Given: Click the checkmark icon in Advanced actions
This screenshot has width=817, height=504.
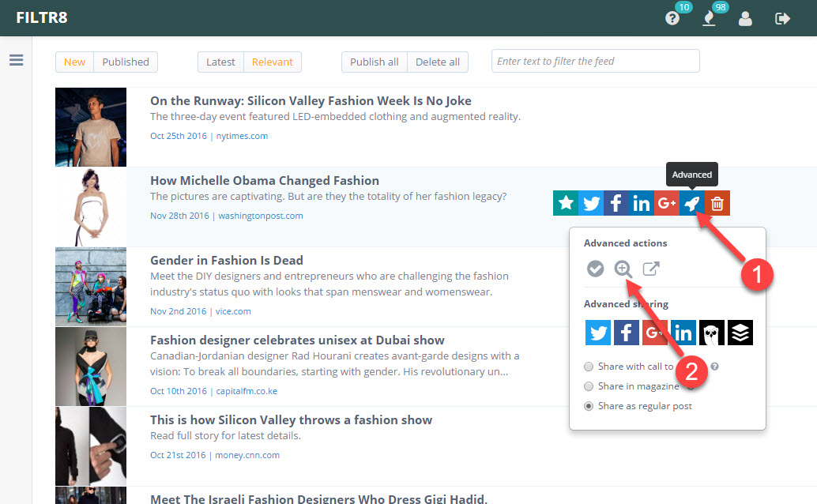Looking at the screenshot, I should [595, 269].
